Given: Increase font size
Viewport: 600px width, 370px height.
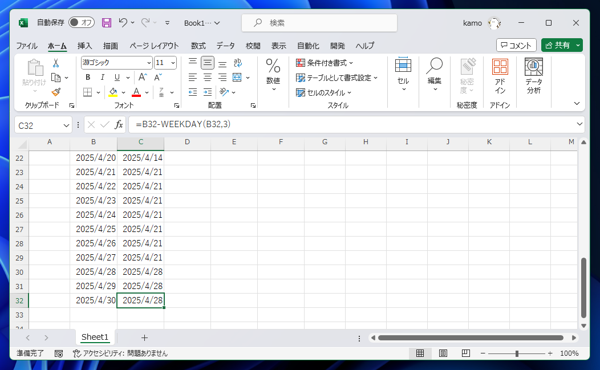Looking at the screenshot, I should tap(142, 78).
